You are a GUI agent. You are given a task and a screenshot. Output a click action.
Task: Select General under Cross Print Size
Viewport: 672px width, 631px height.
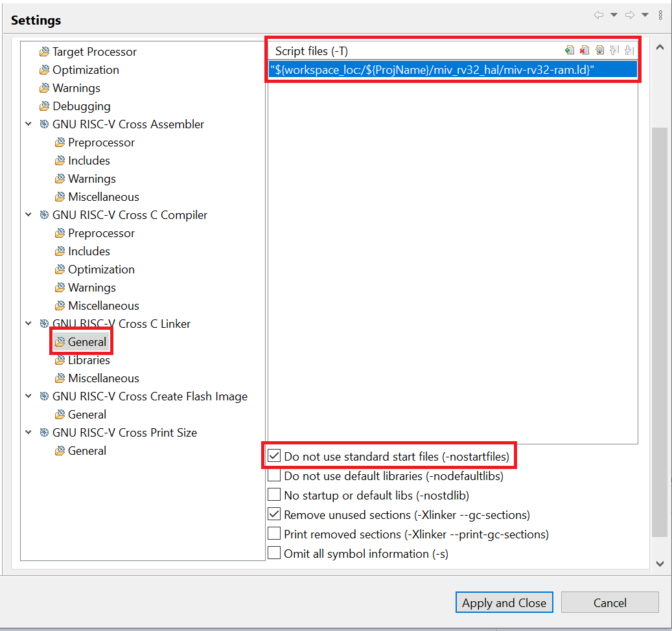click(x=87, y=451)
